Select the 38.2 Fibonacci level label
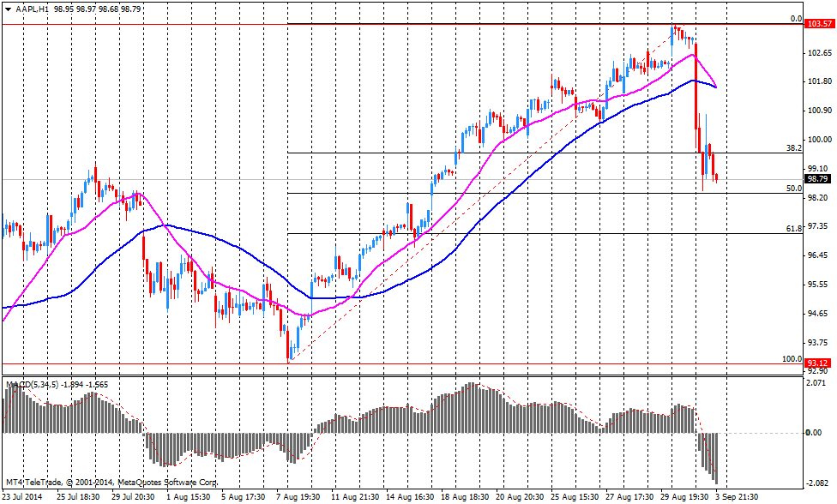The width and height of the screenshot is (837, 504). pyautogui.click(x=793, y=147)
